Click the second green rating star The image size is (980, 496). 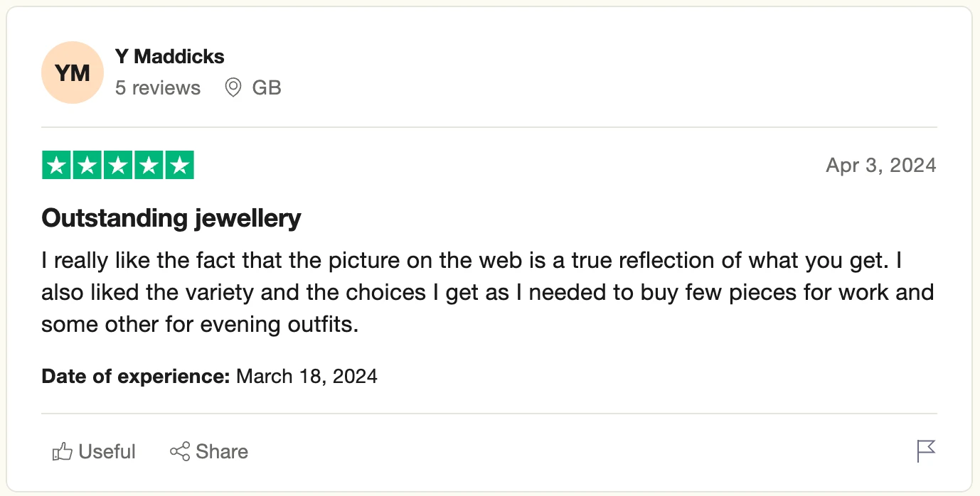(x=87, y=166)
